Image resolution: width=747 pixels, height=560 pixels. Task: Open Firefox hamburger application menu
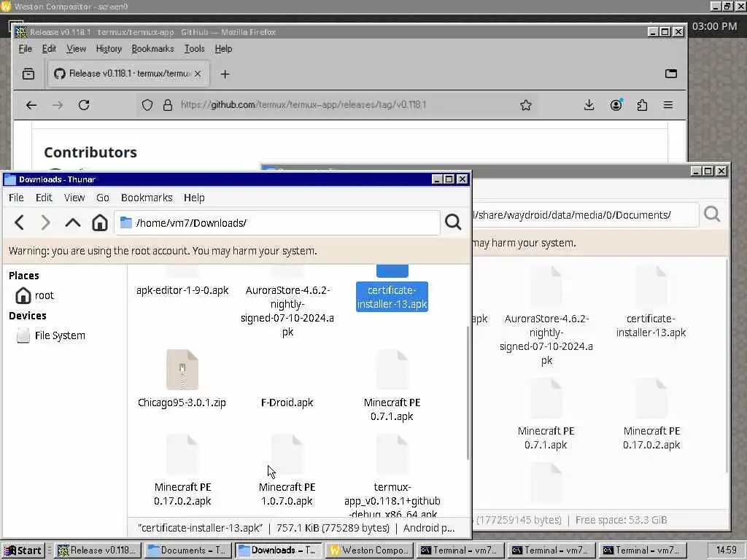click(668, 105)
